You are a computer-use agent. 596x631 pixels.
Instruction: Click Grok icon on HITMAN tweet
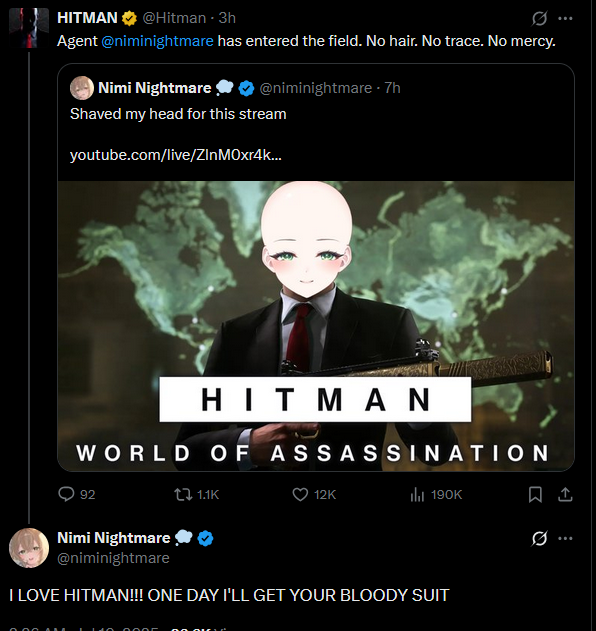539,18
